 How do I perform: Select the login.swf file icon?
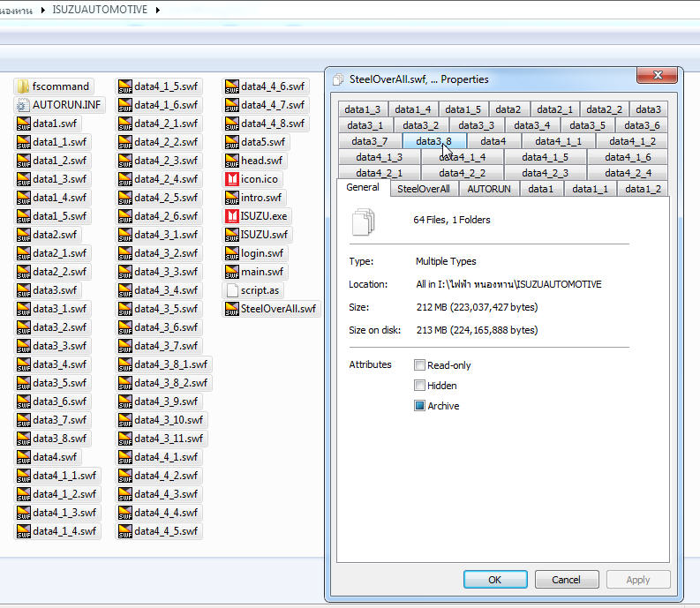tap(231, 253)
